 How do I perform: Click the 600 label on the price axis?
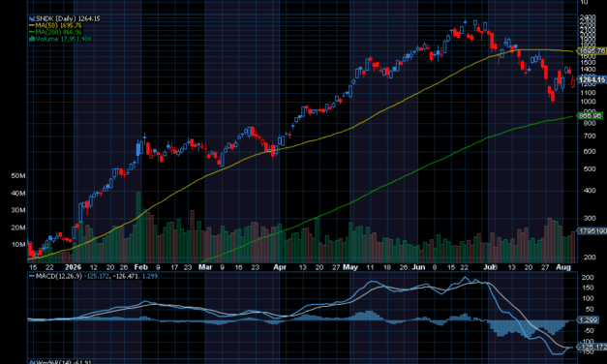tap(590, 151)
